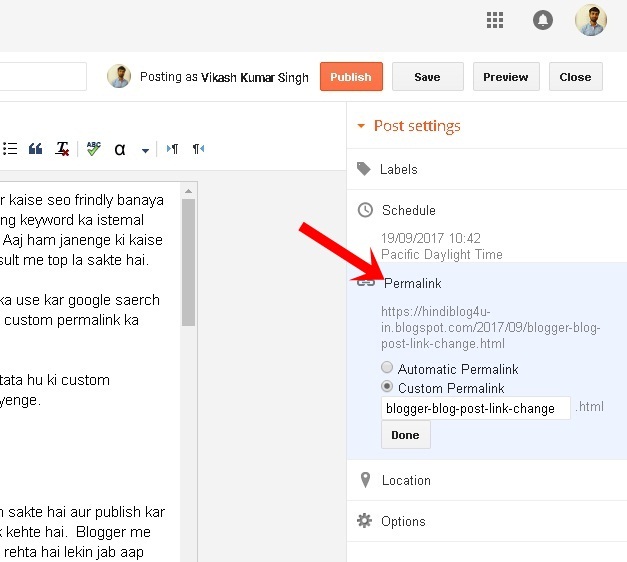This screenshot has height=562, width=627.
Task: Run the ABC spell check
Action: pos(94,149)
